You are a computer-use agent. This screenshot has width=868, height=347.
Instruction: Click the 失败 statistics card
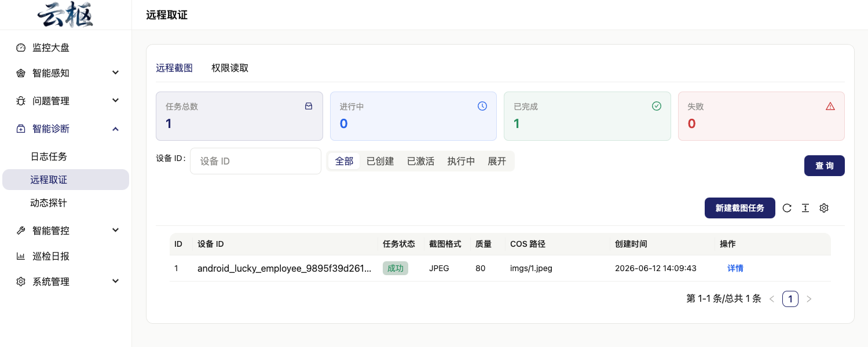point(761,116)
